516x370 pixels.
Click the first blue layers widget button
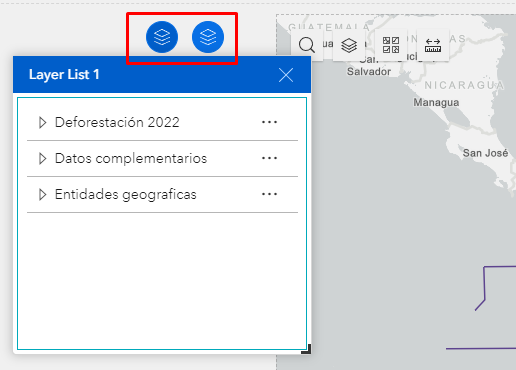click(162, 37)
